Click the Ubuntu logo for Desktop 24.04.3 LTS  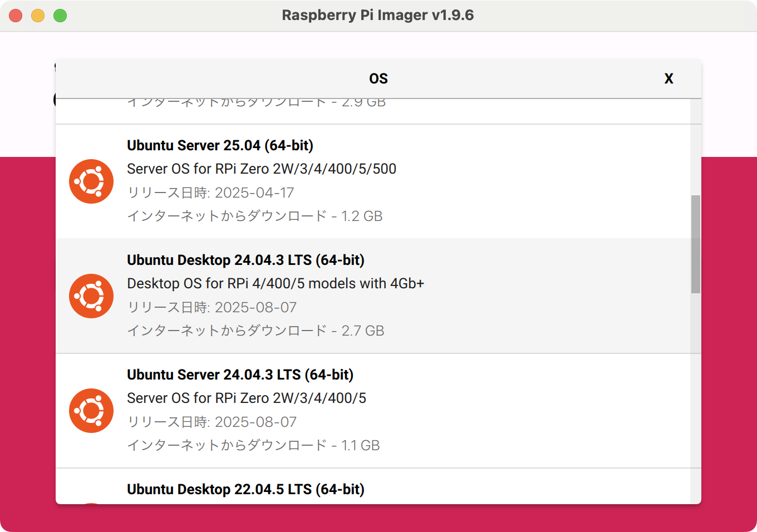[x=91, y=296]
